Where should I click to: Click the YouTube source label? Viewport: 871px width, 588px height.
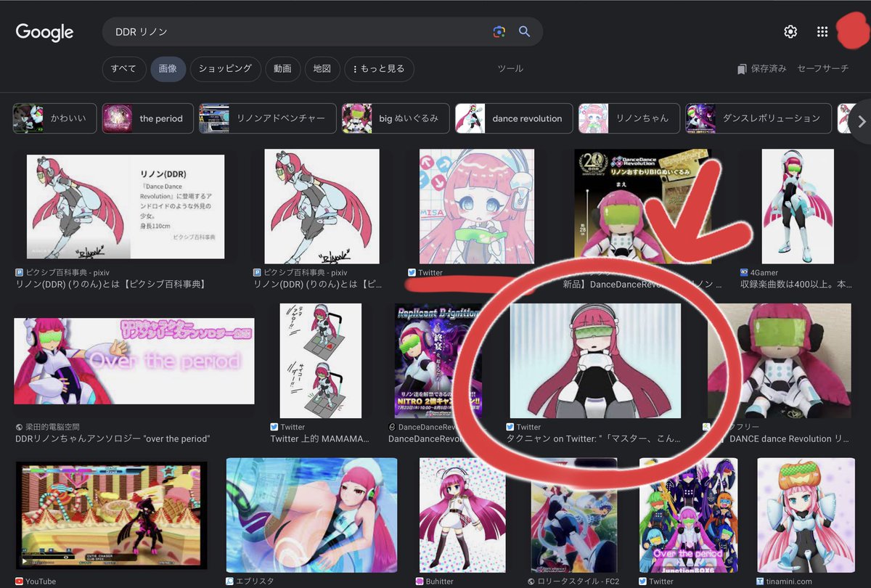click(x=35, y=581)
